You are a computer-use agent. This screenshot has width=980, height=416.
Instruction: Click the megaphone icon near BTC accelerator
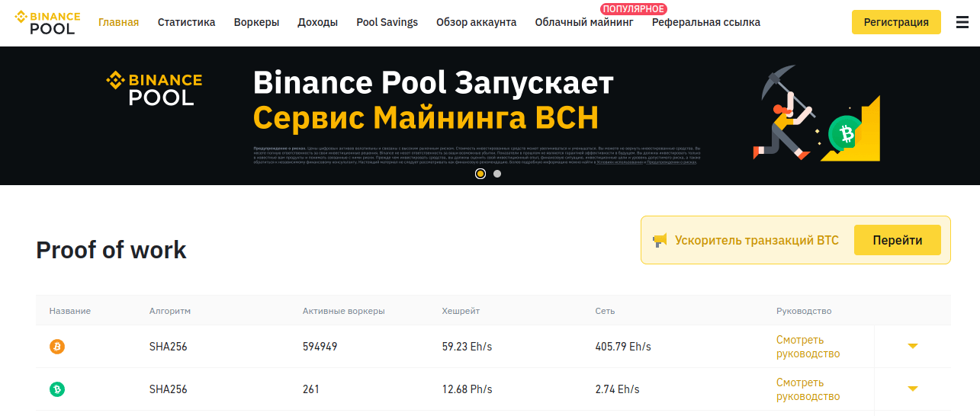(x=660, y=241)
